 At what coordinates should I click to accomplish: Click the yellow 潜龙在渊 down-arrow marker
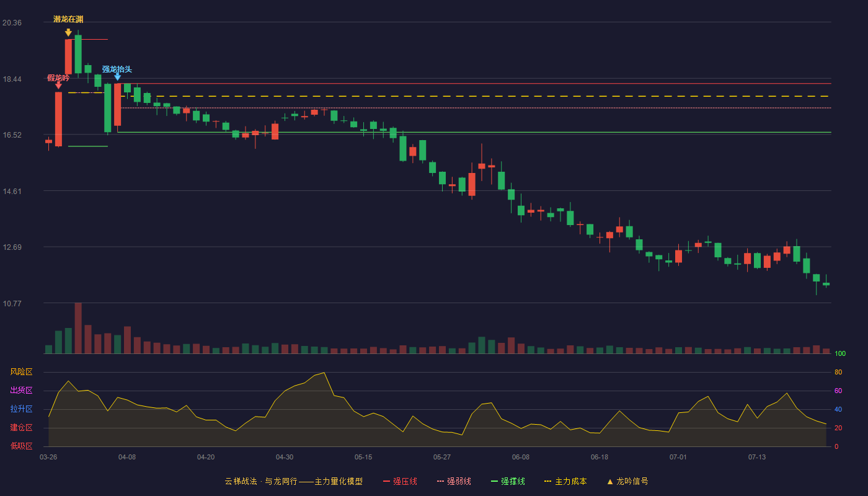click(68, 32)
